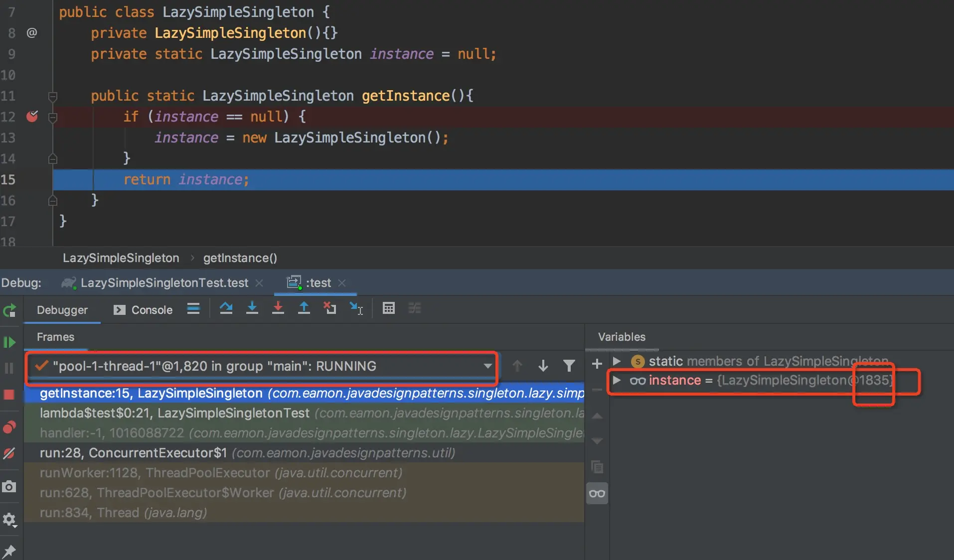Click line number 13 in gutter
Screen dimensions: 954x560
[x=8, y=138]
